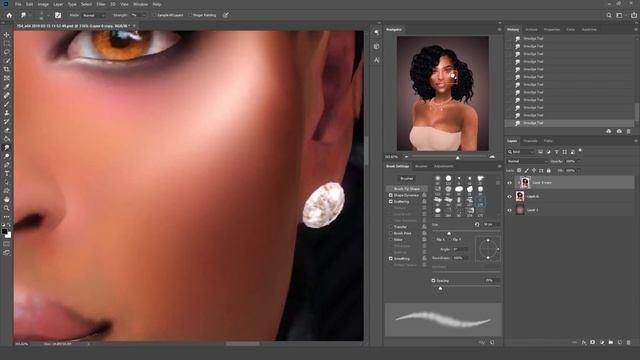Delete the current history state
640x360 pixels.
pyautogui.click(x=629, y=131)
